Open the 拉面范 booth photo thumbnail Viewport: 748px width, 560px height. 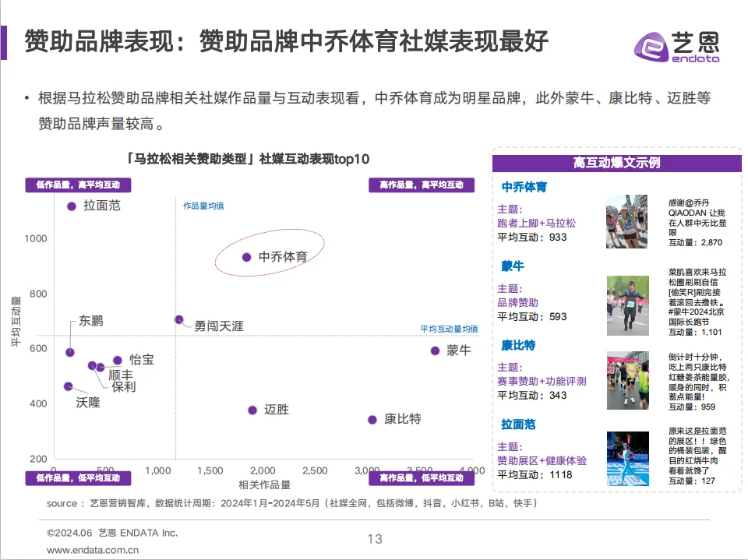coord(628,459)
